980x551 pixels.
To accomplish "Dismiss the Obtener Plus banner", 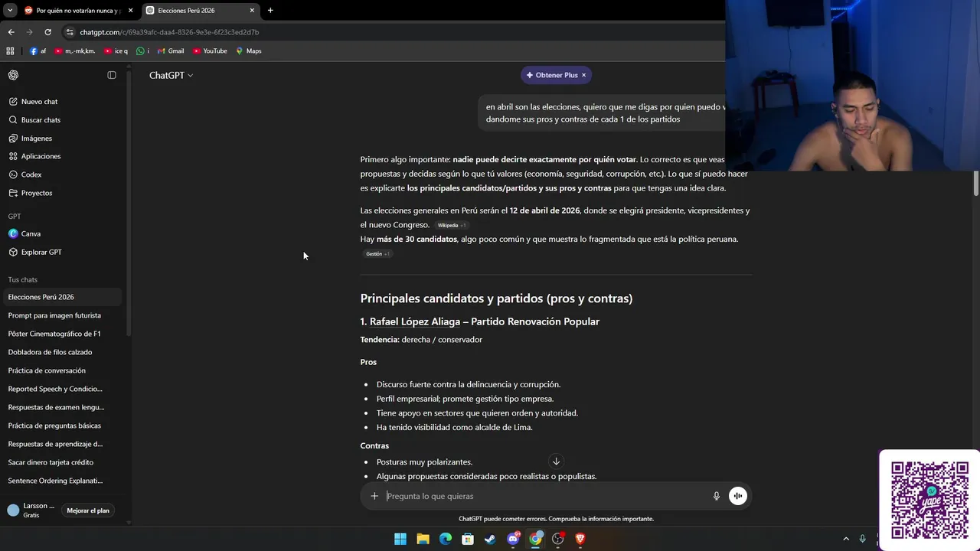I will click(x=583, y=75).
